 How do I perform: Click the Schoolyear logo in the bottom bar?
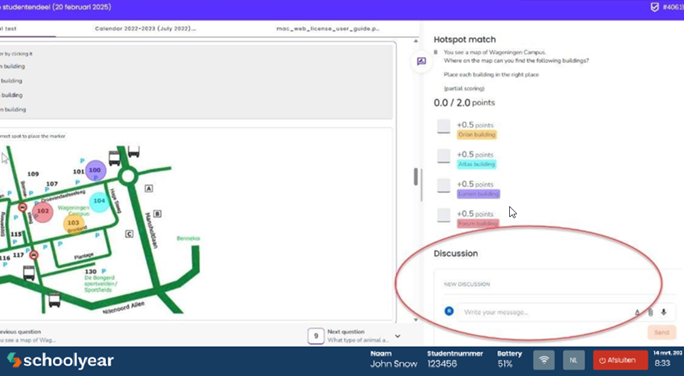point(60,361)
